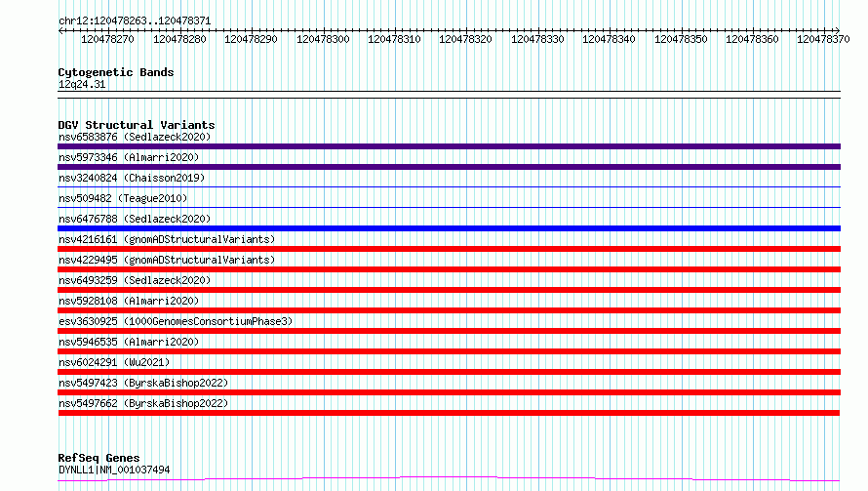This screenshot has height=491, width=868.
Task: Open variant label nsv4216161 (gnomADStructuralVariants)
Action: [167, 239]
